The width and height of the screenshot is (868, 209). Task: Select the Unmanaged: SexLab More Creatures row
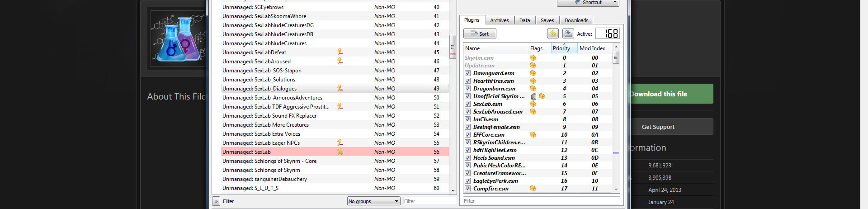tap(335, 124)
